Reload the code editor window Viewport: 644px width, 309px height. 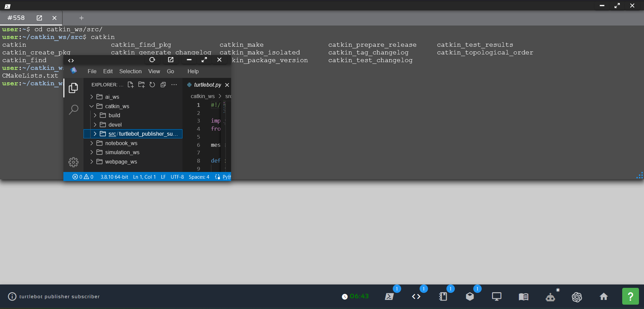click(x=152, y=60)
